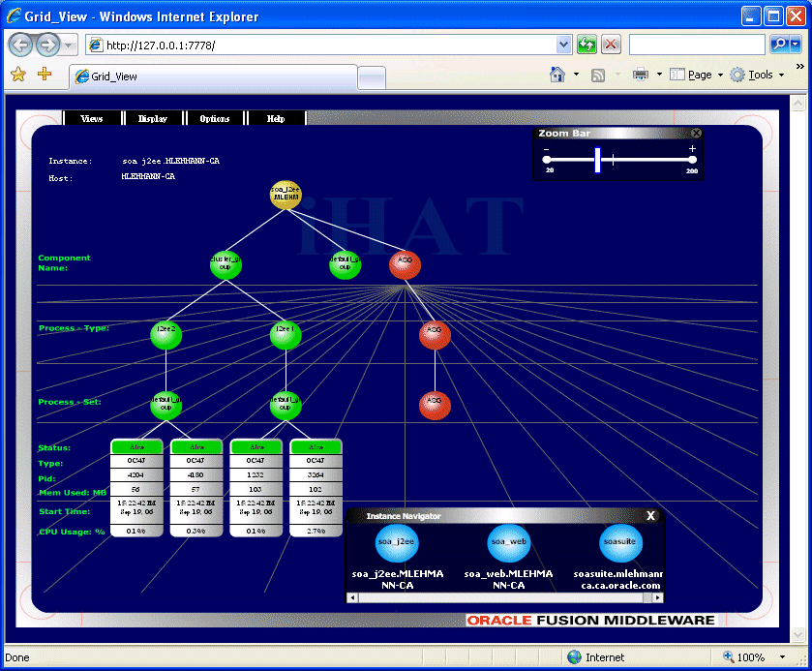Click the yellow soa_j2ee root node
The image size is (812, 671).
(x=286, y=195)
